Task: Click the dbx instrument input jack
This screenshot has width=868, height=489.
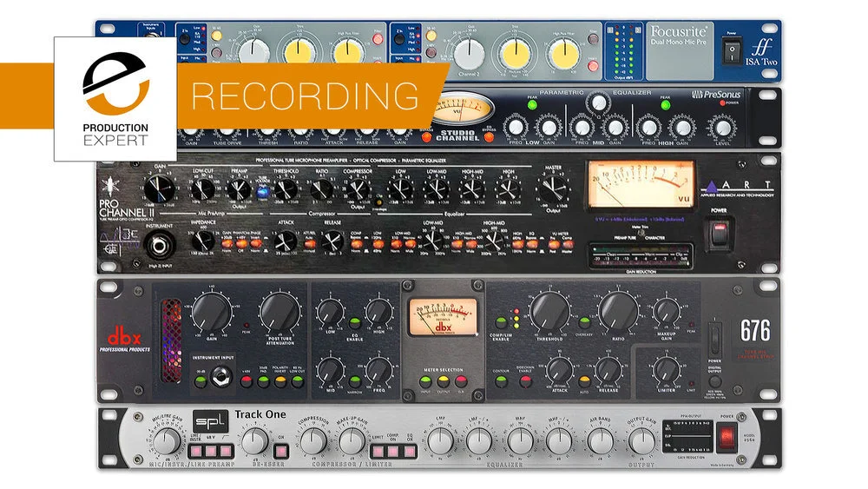Action: click(x=220, y=379)
